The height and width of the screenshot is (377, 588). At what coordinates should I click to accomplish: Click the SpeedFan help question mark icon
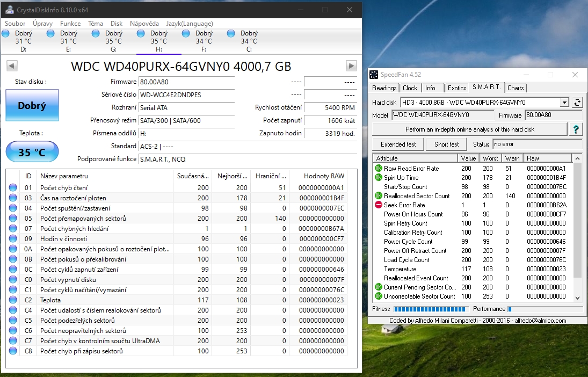[576, 129]
